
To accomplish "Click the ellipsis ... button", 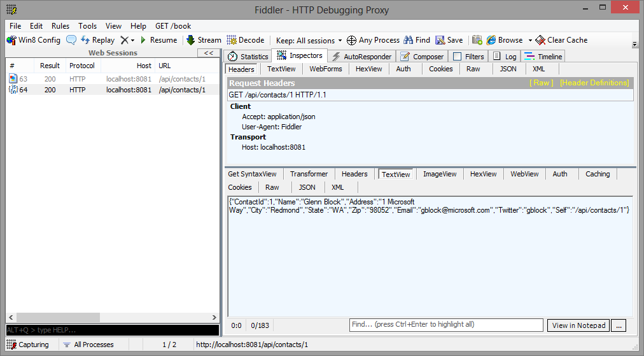I will point(619,325).
